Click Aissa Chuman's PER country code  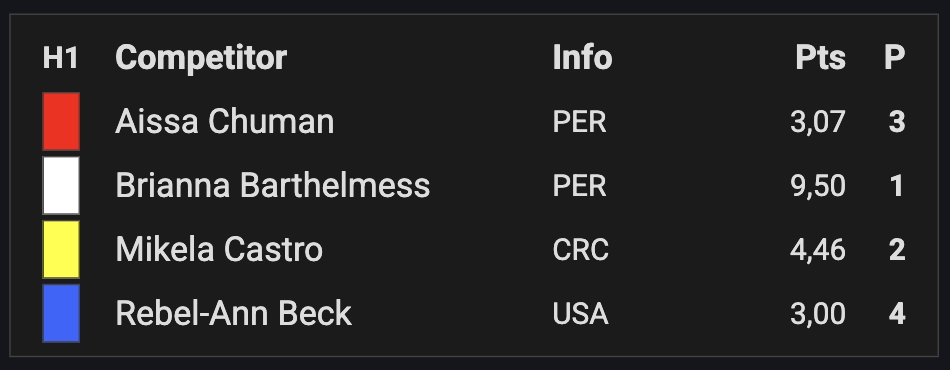point(579,122)
